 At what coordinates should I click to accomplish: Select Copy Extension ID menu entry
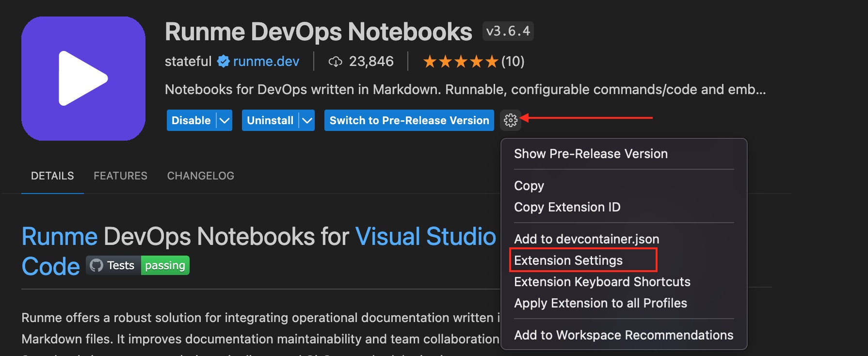point(567,207)
